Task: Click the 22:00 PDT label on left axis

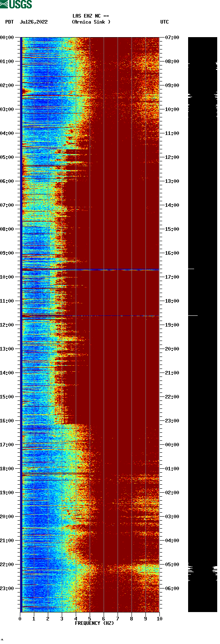Action: (x=7, y=565)
